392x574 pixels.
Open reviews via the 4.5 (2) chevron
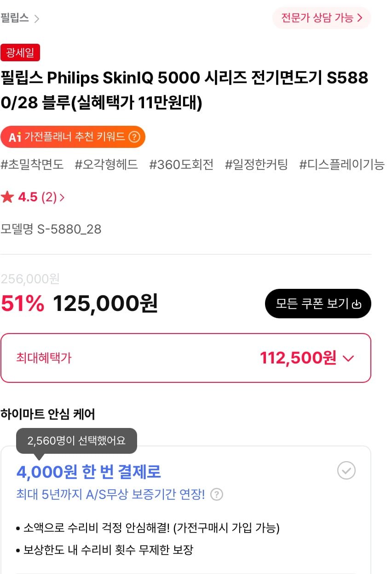click(62, 198)
